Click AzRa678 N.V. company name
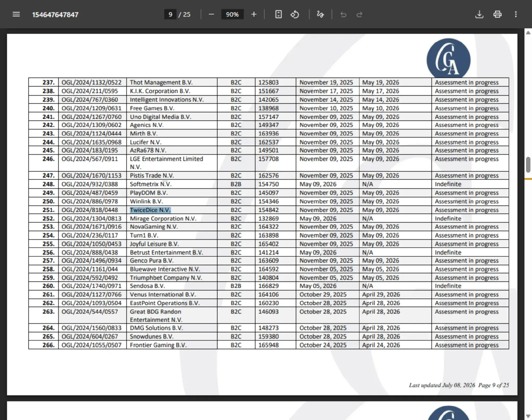The height and width of the screenshot is (420, 532). (x=148, y=150)
